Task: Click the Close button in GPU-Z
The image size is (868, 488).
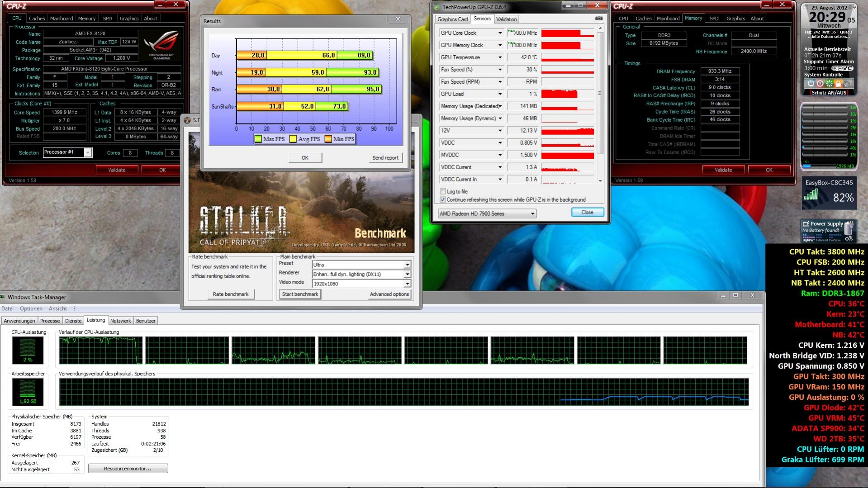Action: point(587,212)
